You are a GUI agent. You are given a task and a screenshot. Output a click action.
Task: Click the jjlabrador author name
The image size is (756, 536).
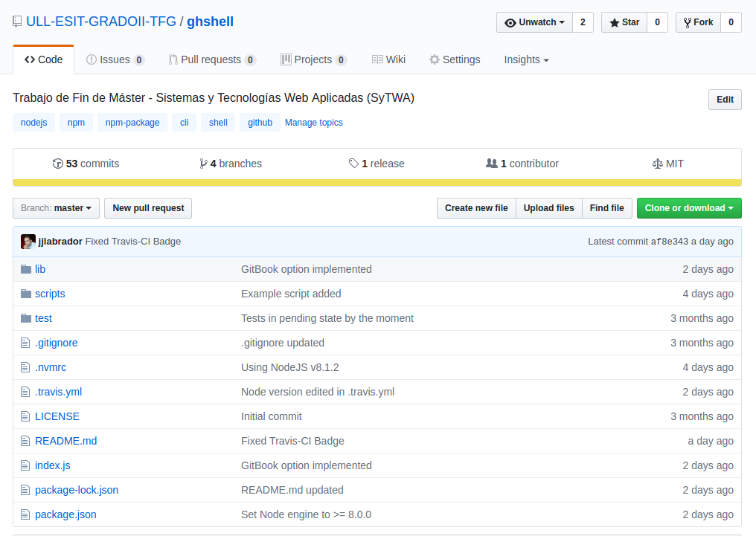pos(60,242)
